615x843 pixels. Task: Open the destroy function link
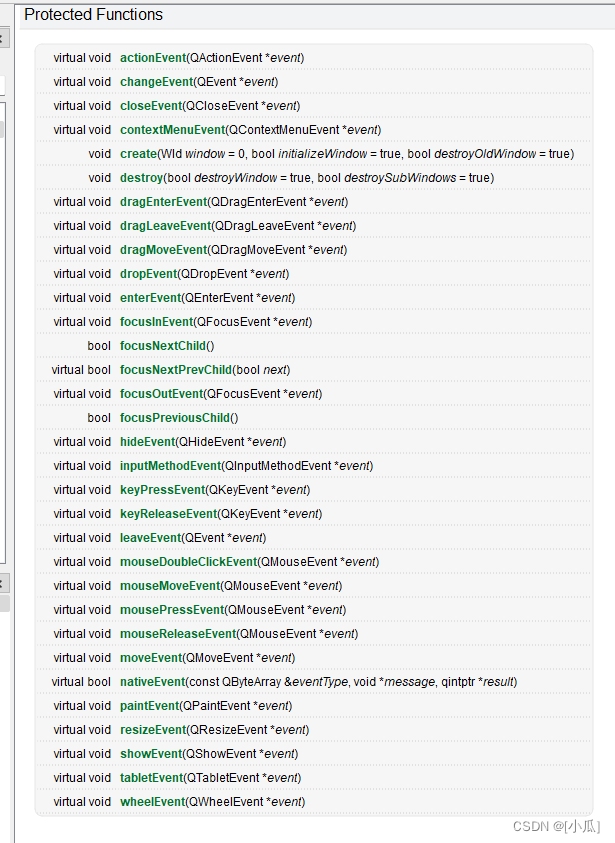coord(141,178)
